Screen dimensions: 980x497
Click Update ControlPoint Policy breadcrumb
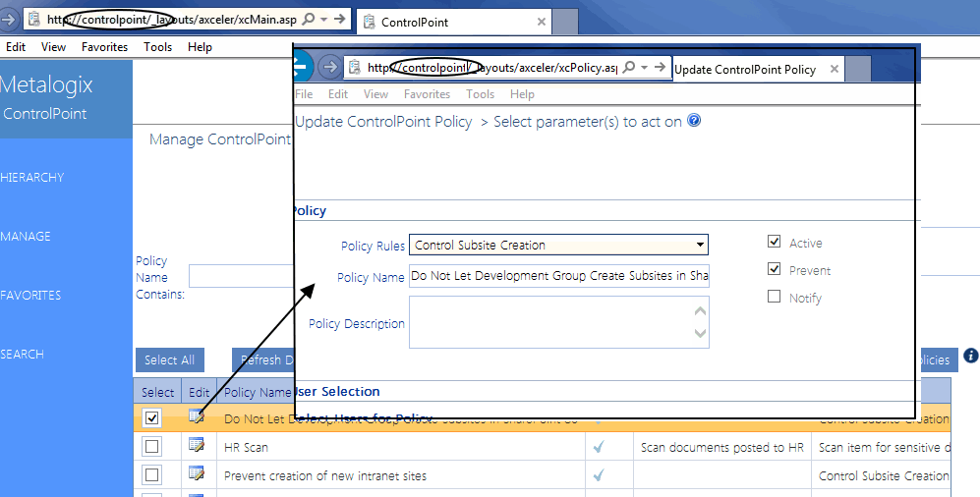coord(383,122)
